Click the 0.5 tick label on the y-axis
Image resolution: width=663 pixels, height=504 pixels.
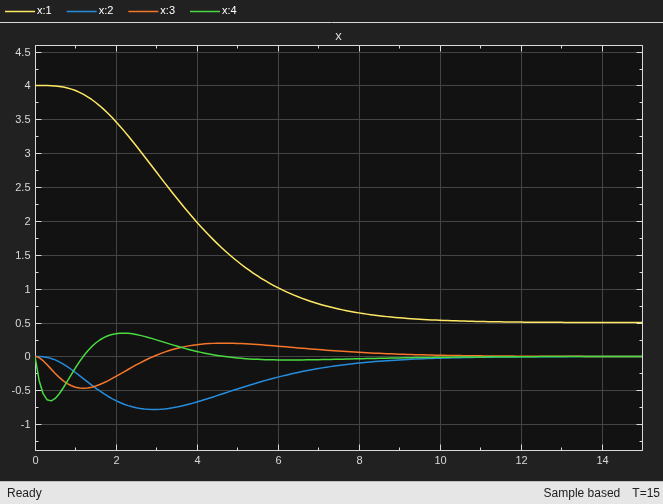(23, 323)
